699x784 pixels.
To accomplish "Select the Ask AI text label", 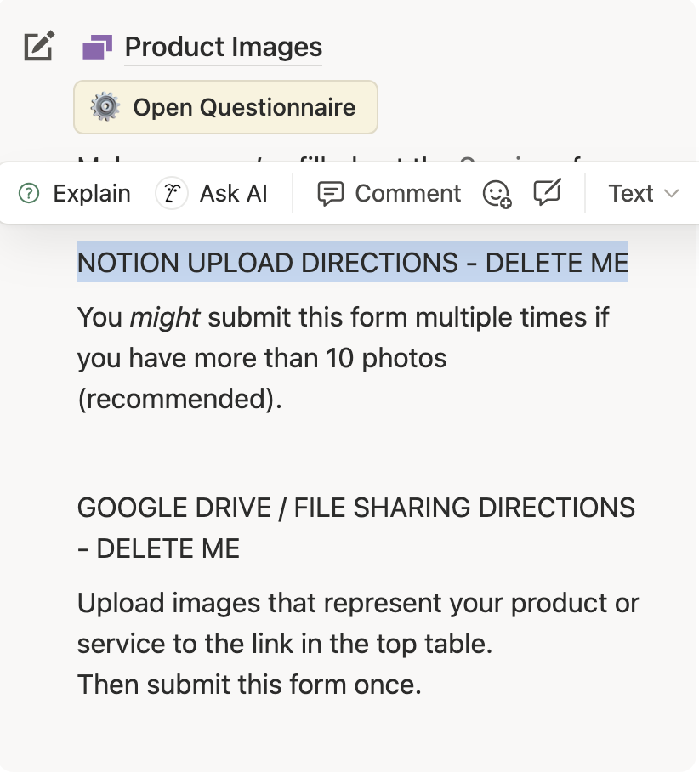I will [234, 194].
